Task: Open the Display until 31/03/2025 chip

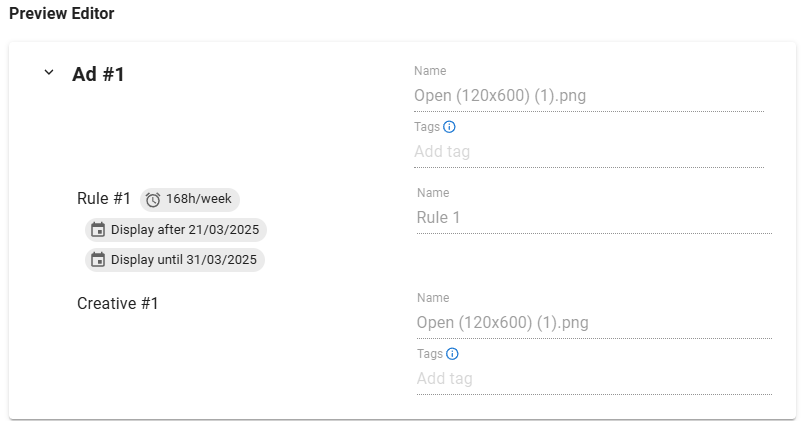Action: pyautogui.click(x=176, y=260)
